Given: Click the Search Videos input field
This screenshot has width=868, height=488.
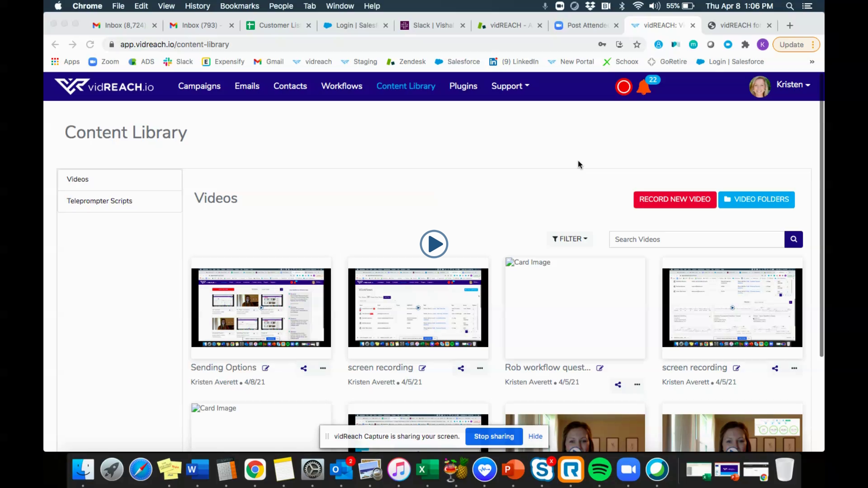Looking at the screenshot, I should coord(696,239).
